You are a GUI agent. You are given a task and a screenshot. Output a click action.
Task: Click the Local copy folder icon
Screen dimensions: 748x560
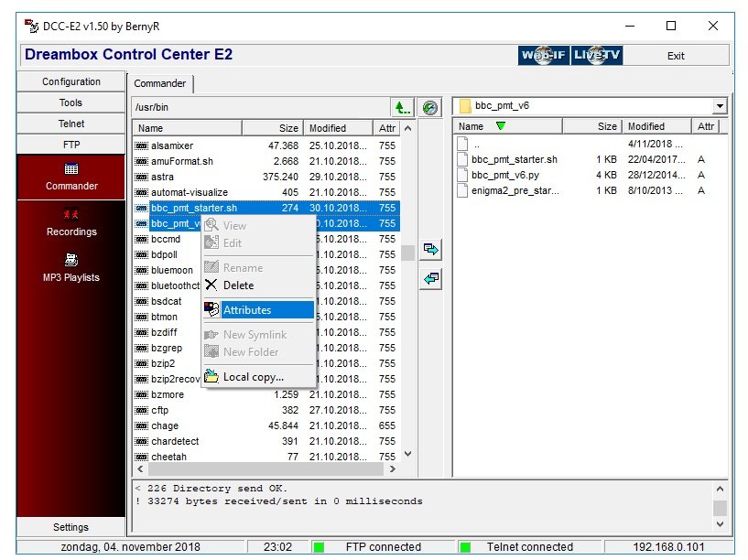tap(211, 376)
